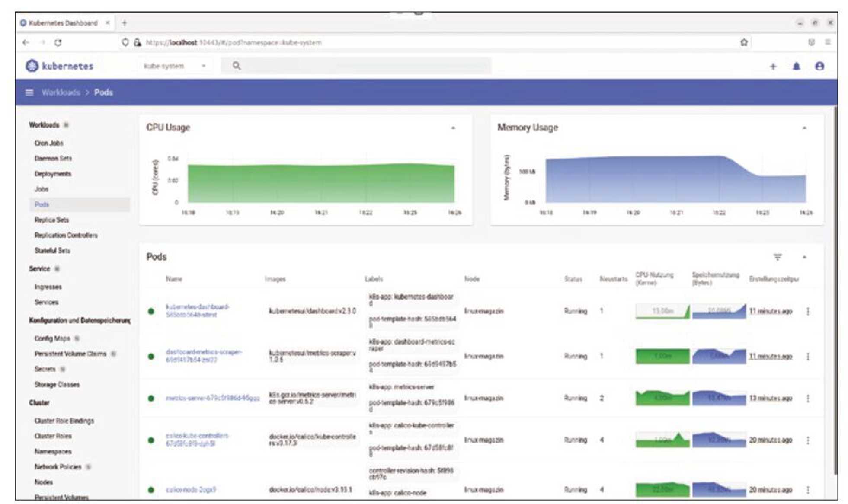Open Namespaces in sidebar
848x504 pixels.
53,451
